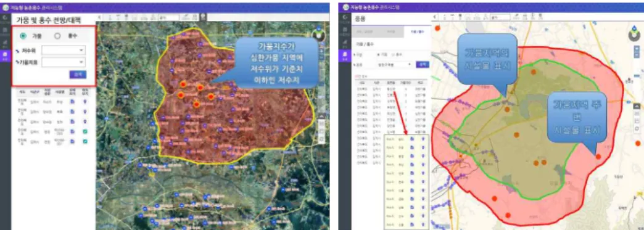Select the 홍수 radio button in left panel
Screen dimensions: 644x230
(x=57, y=36)
